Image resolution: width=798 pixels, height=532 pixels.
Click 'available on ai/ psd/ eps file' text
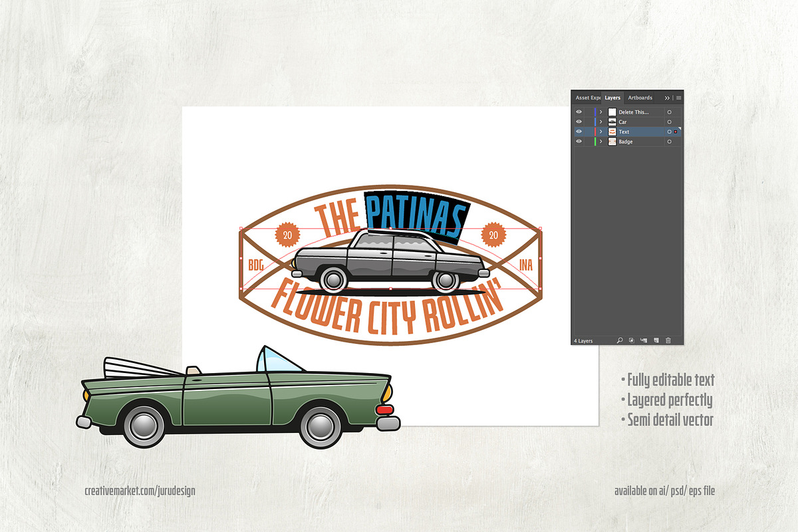pos(664,491)
